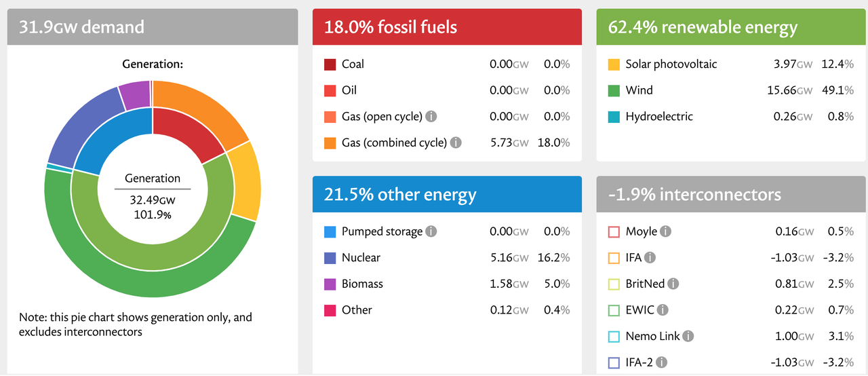
Task: Click IFA-2 outlined blue swatch
Action: point(614,362)
